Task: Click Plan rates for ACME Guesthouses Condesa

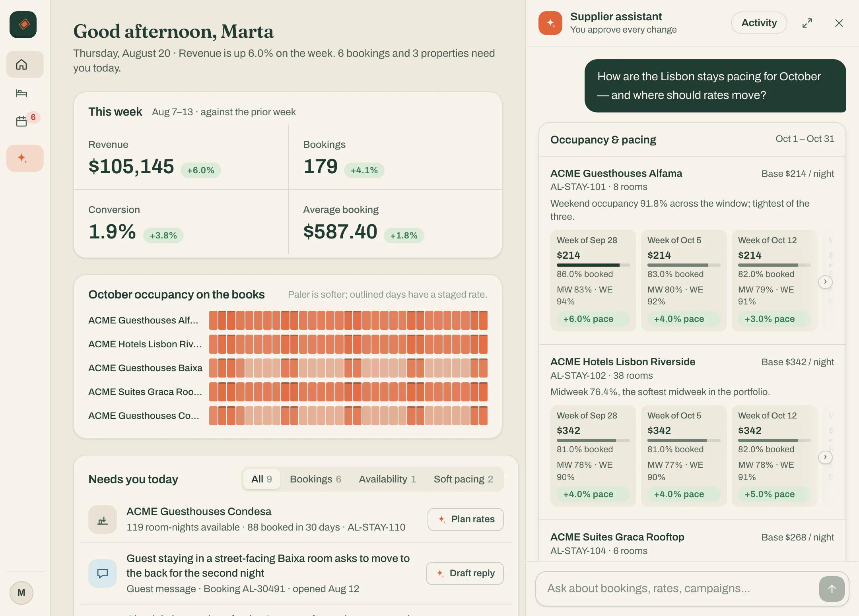Action: coord(466,519)
